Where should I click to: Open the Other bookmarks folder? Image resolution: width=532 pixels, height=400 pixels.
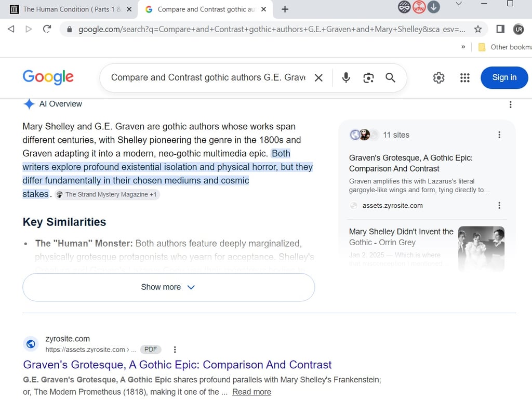click(504, 47)
